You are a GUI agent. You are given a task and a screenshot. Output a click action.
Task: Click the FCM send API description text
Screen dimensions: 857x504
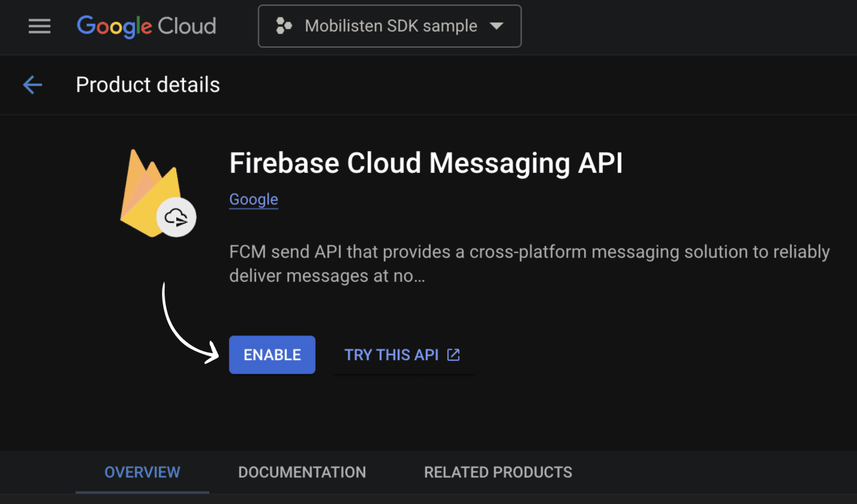coord(529,252)
